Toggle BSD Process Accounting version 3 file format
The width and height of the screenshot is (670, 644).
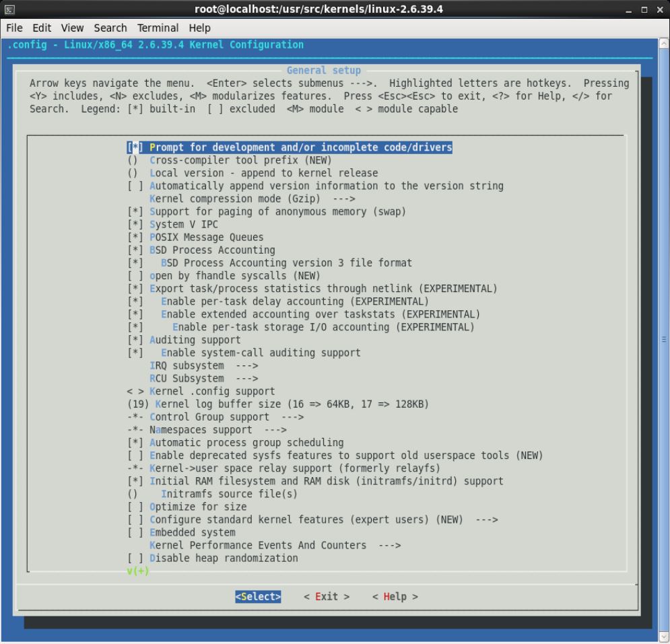(269, 262)
